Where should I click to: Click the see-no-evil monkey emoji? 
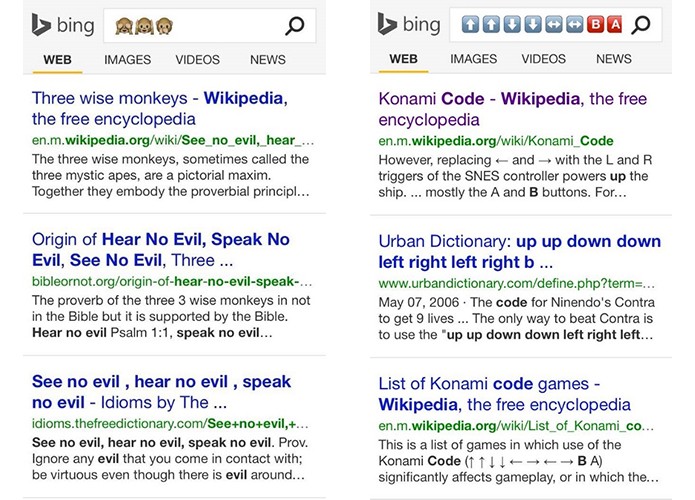click(123, 26)
